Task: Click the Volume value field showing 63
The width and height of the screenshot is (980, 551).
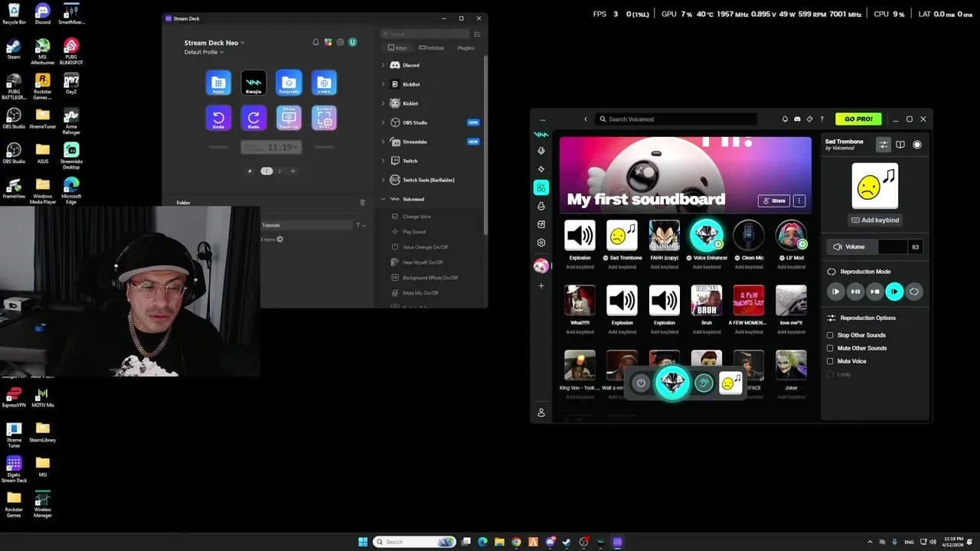Action: tap(915, 246)
